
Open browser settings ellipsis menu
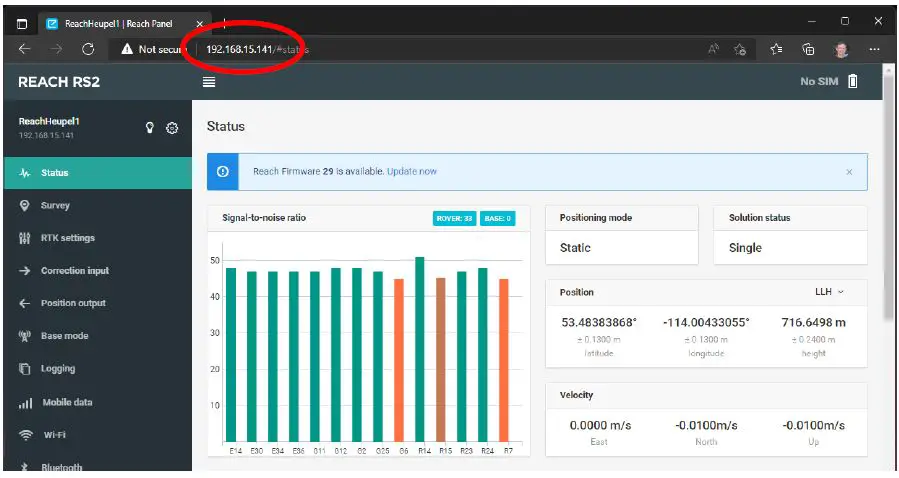[x=874, y=49]
